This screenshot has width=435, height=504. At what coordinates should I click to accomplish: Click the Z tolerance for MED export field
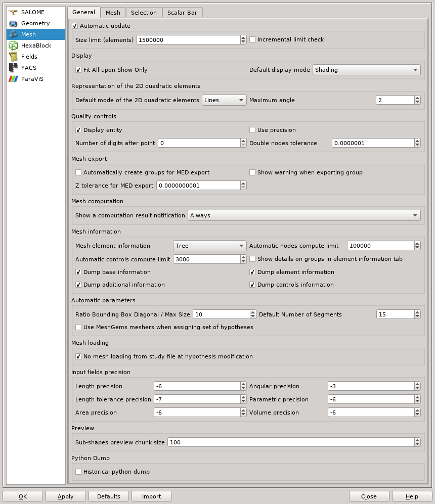coord(198,186)
